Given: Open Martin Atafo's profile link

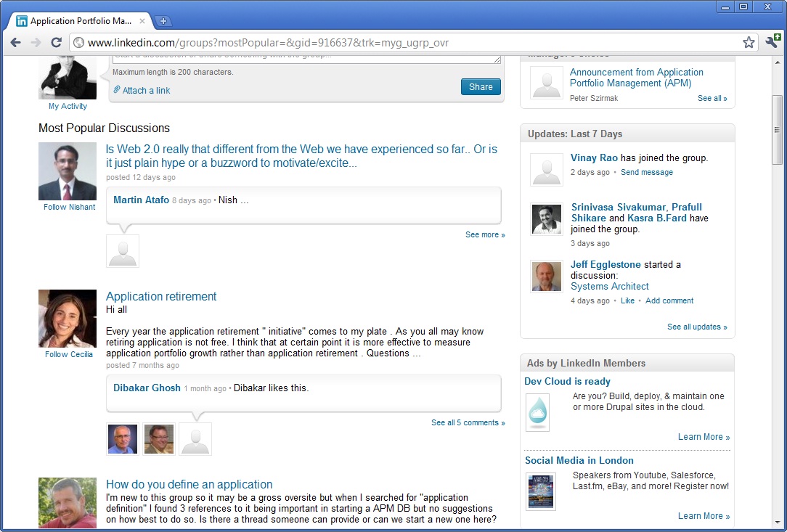Looking at the screenshot, I should coord(141,200).
